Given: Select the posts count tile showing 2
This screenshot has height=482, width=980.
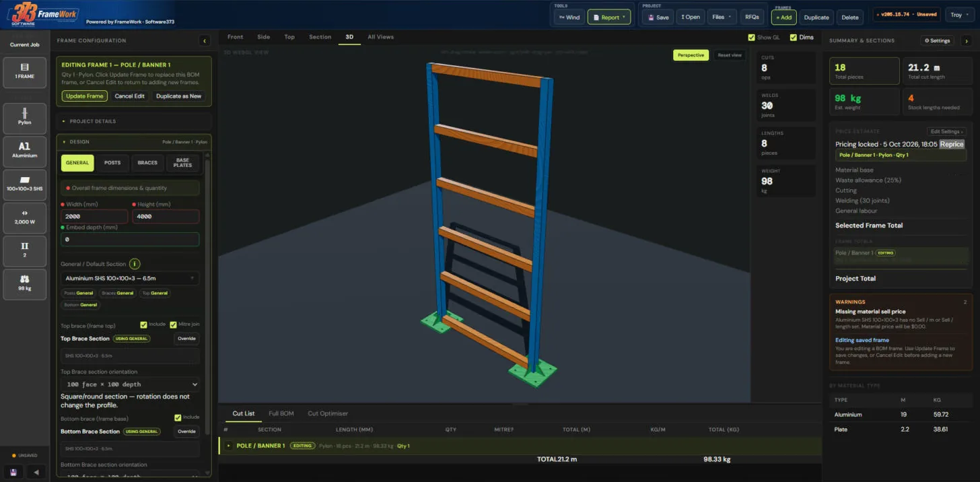Looking at the screenshot, I should 24,250.
